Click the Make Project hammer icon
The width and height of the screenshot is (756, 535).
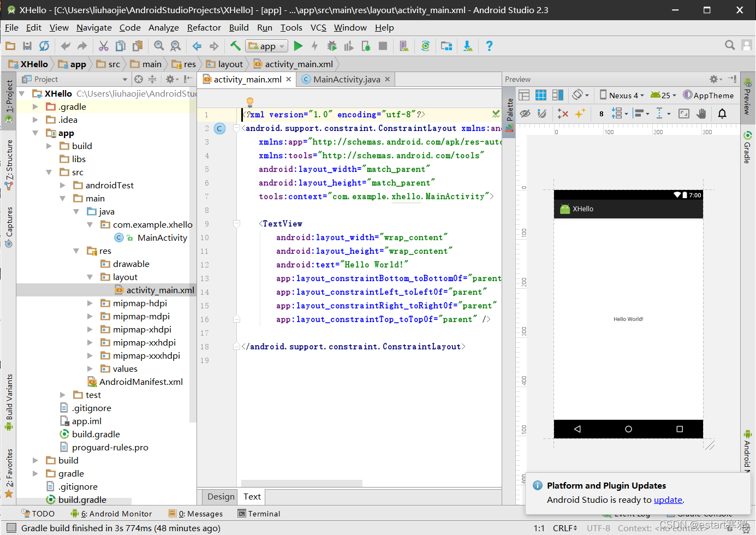point(235,46)
